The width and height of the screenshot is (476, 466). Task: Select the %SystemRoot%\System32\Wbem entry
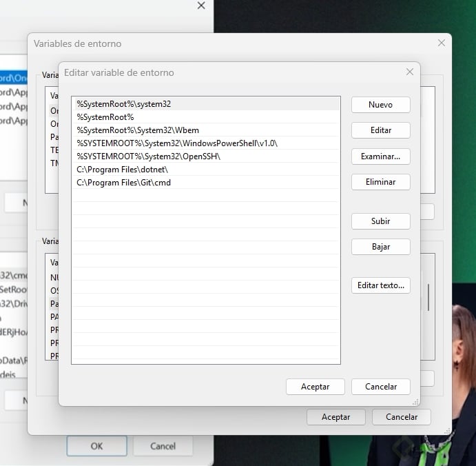pyautogui.click(x=206, y=130)
